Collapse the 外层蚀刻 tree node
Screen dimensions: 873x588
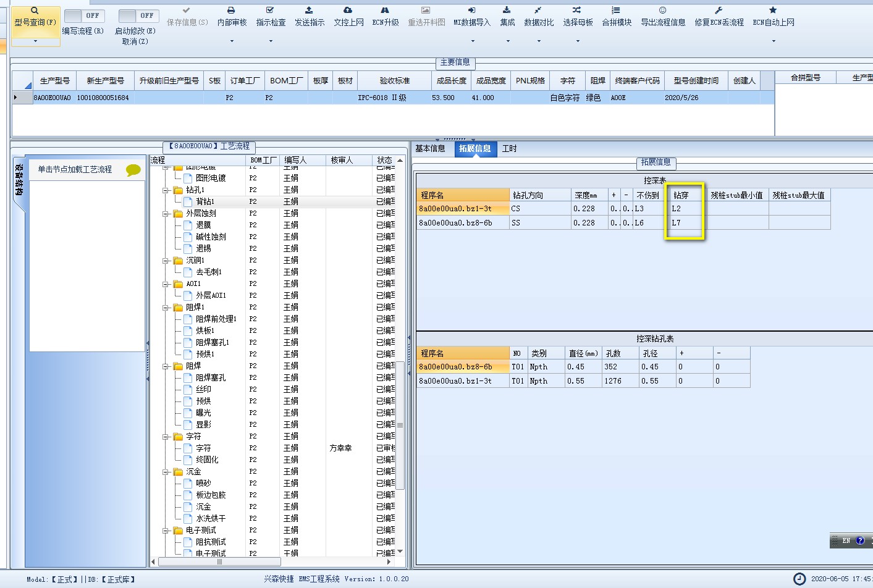click(x=166, y=214)
